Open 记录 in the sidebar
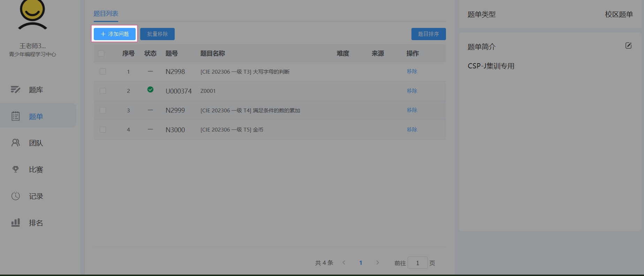 pos(36,196)
